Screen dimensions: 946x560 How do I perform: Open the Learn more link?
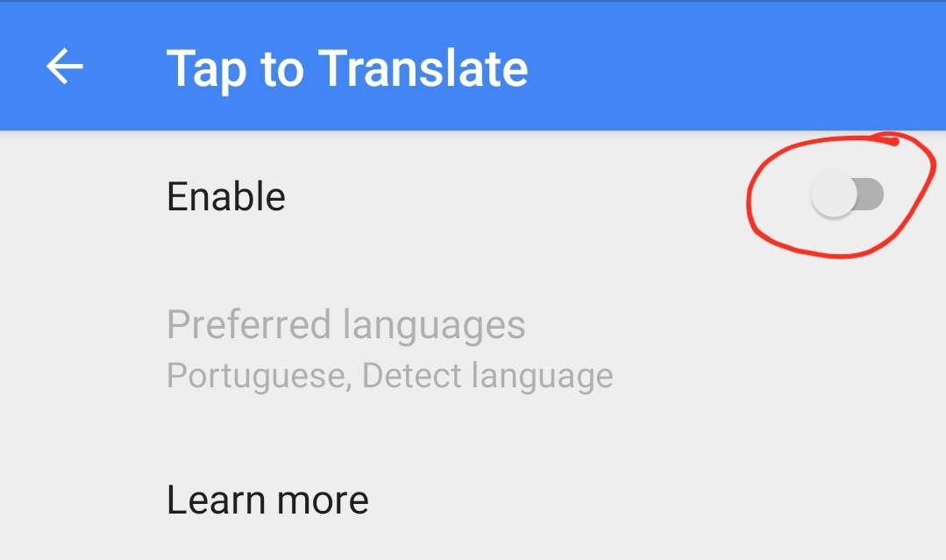pyautogui.click(x=267, y=500)
